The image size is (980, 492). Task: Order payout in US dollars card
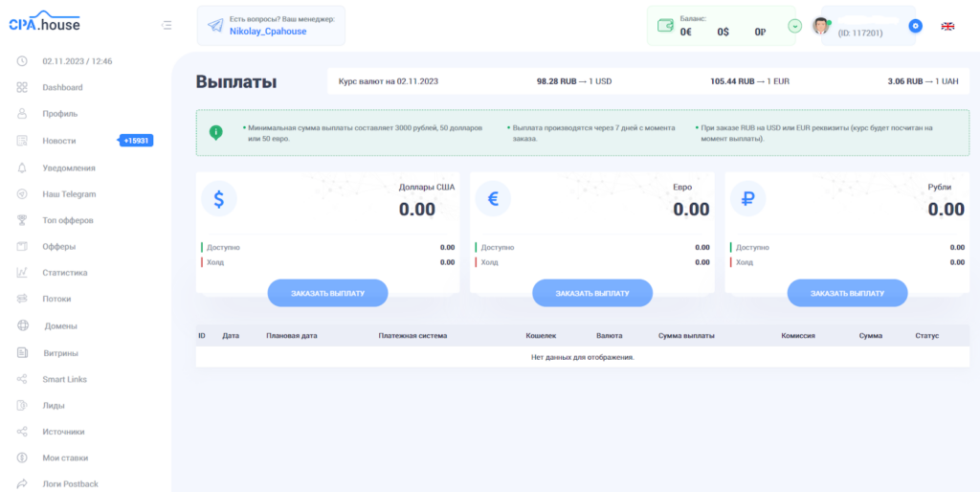tap(327, 293)
